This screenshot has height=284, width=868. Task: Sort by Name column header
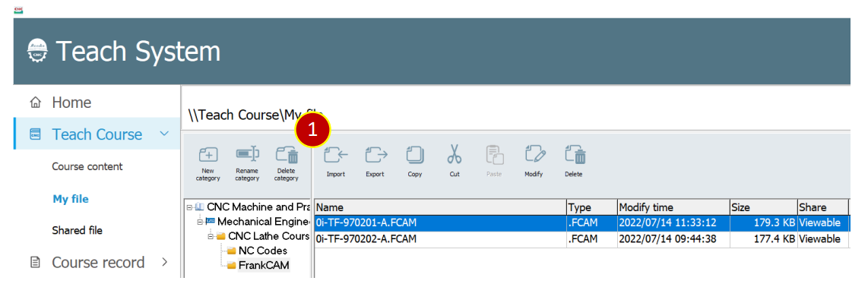(440, 208)
